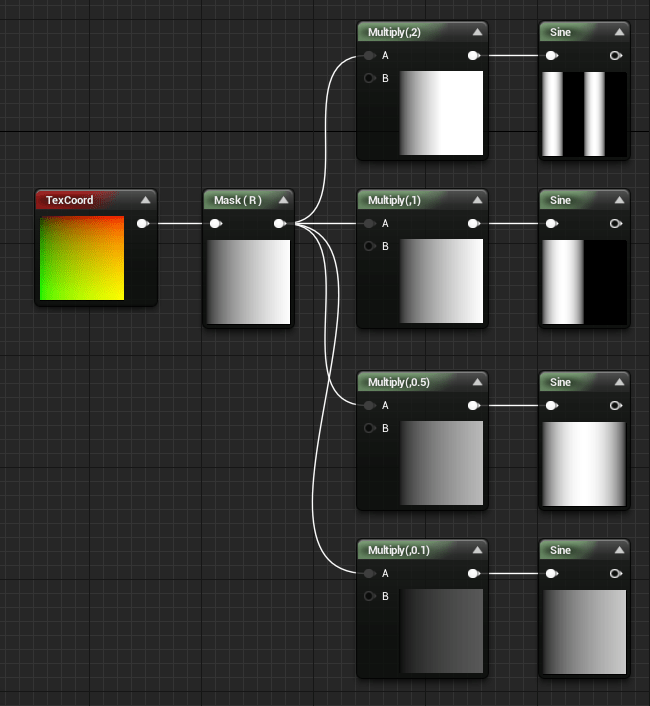Click the Multiply(,0.5) output pin
This screenshot has width=650, height=706.
[472, 405]
